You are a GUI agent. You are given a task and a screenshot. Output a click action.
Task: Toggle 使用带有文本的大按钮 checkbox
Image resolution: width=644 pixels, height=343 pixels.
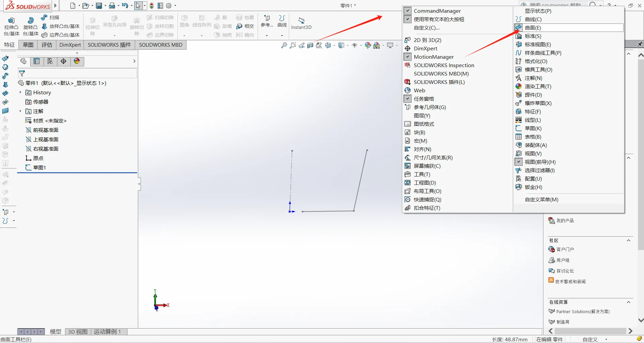(408, 19)
